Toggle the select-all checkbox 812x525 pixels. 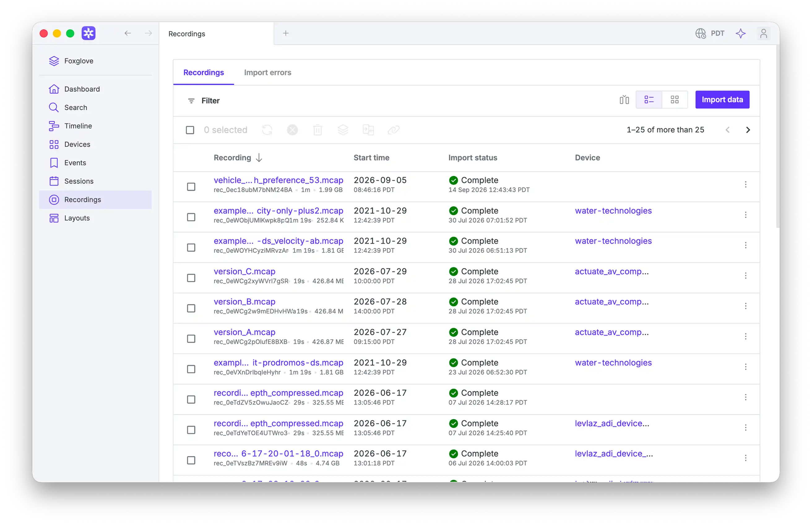click(190, 130)
